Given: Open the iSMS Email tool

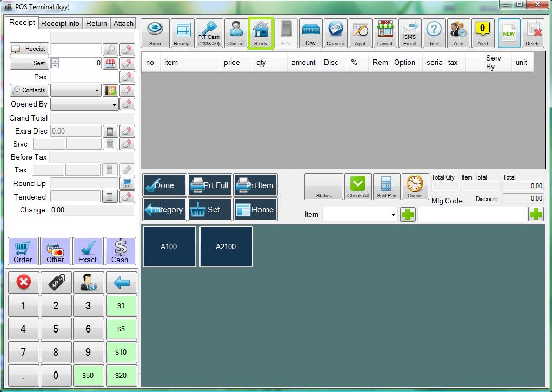Looking at the screenshot, I should point(410,32).
